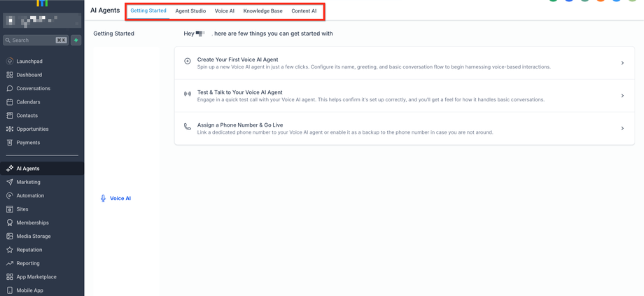Expand Create Your First Voice AI Agent chevron
The width and height of the screenshot is (644, 296).
coord(622,63)
